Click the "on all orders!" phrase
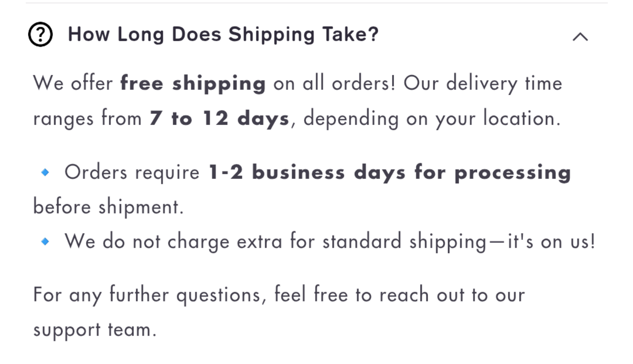This screenshot has height=364, width=633. 334,83
